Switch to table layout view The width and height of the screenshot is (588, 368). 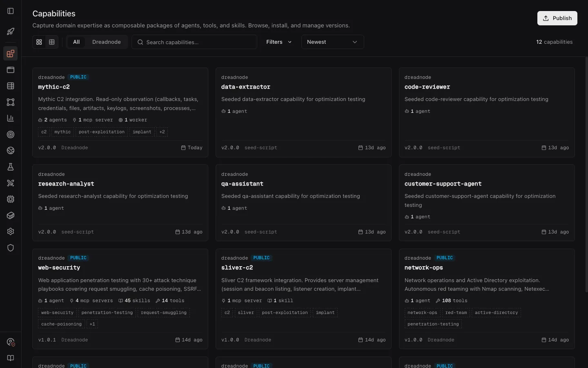pyautogui.click(x=51, y=42)
